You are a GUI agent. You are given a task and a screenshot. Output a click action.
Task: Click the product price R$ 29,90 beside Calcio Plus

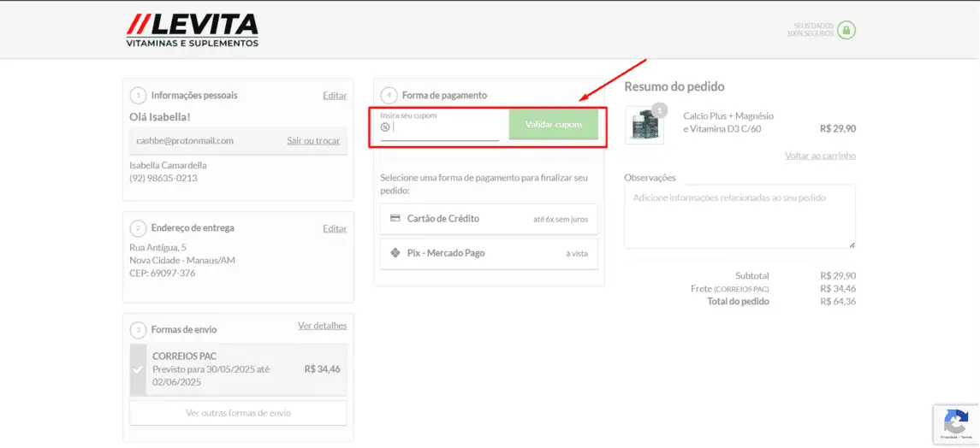(838, 128)
